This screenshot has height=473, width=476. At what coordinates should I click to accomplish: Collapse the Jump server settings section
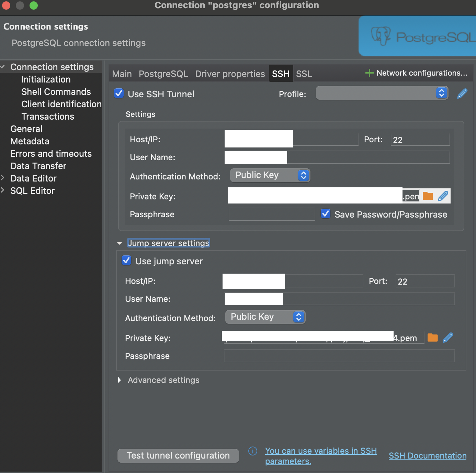click(x=120, y=243)
